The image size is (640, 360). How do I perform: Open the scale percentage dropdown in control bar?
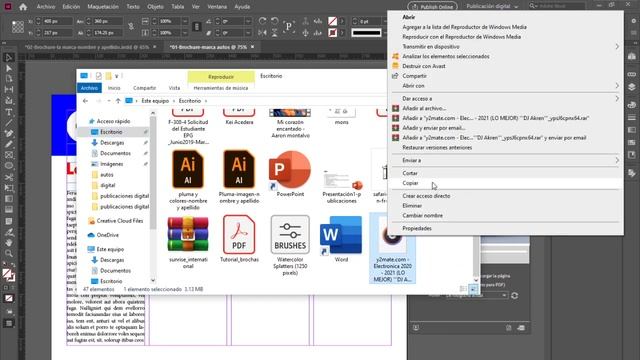click(x=185, y=21)
